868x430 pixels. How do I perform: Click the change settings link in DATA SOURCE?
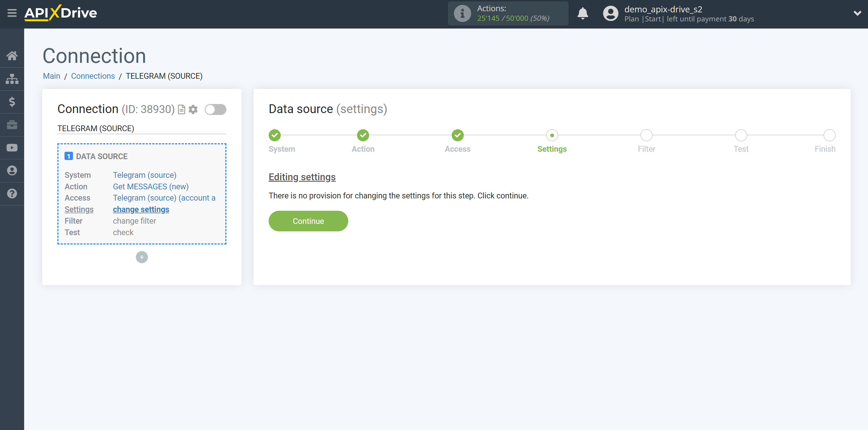pos(141,209)
